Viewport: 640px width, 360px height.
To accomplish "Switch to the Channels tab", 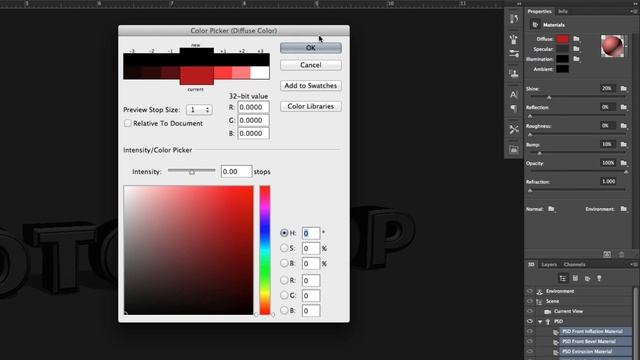I will (574, 264).
